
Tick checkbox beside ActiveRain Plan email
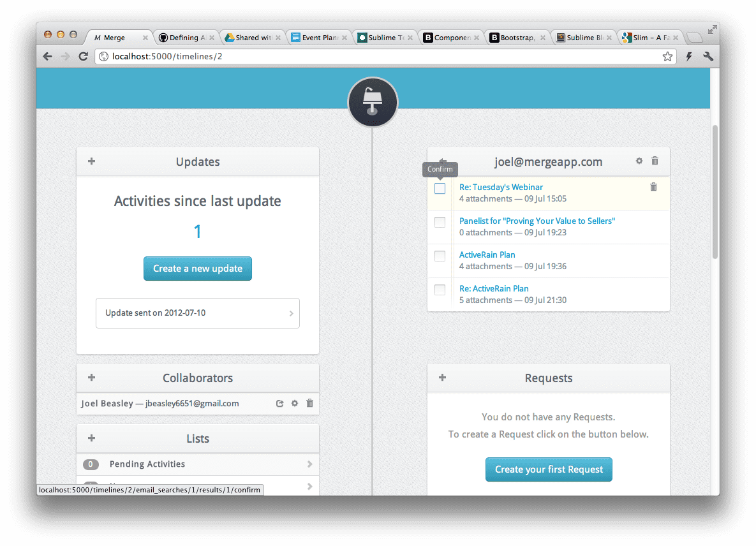point(440,256)
